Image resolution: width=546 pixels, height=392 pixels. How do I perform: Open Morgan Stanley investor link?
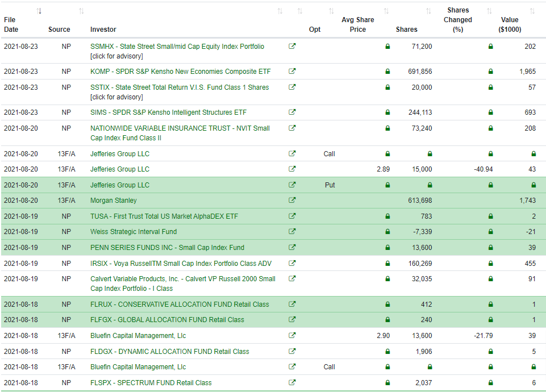114,201
